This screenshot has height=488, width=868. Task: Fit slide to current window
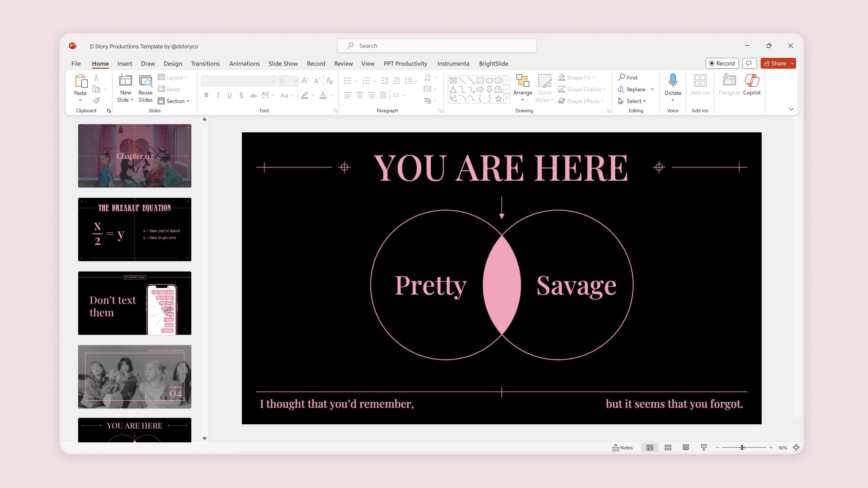click(x=796, y=447)
